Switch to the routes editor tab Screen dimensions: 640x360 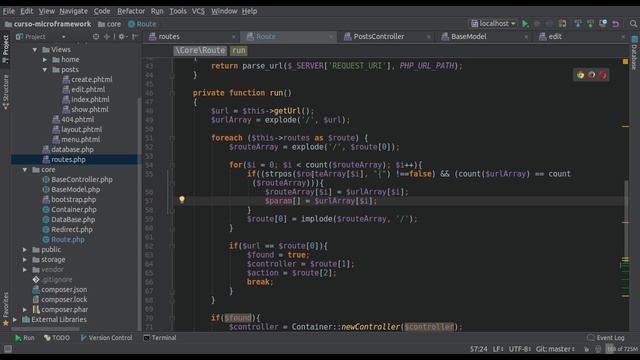(x=169, y=37)
